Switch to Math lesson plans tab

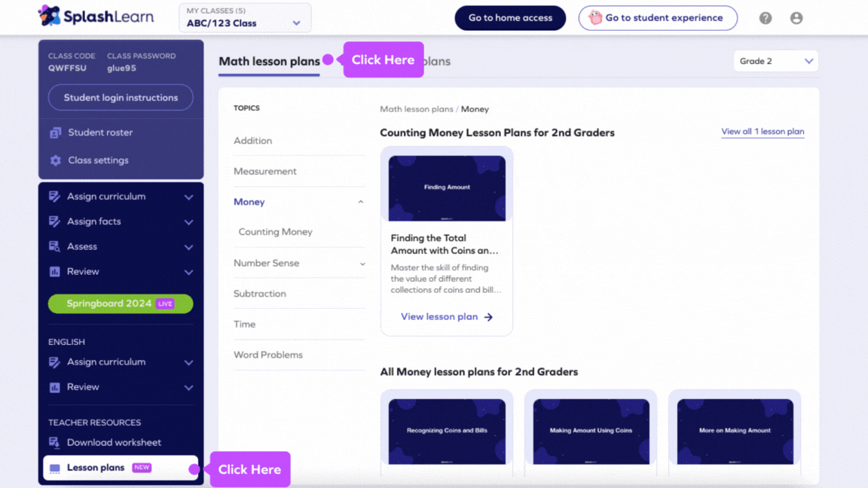coord(269,62)
